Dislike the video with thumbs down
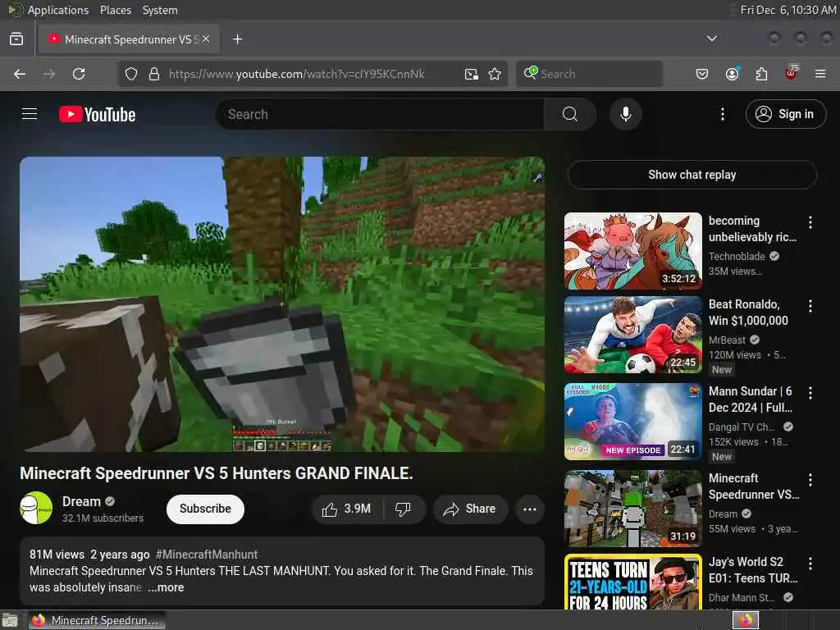 point(403,509)
